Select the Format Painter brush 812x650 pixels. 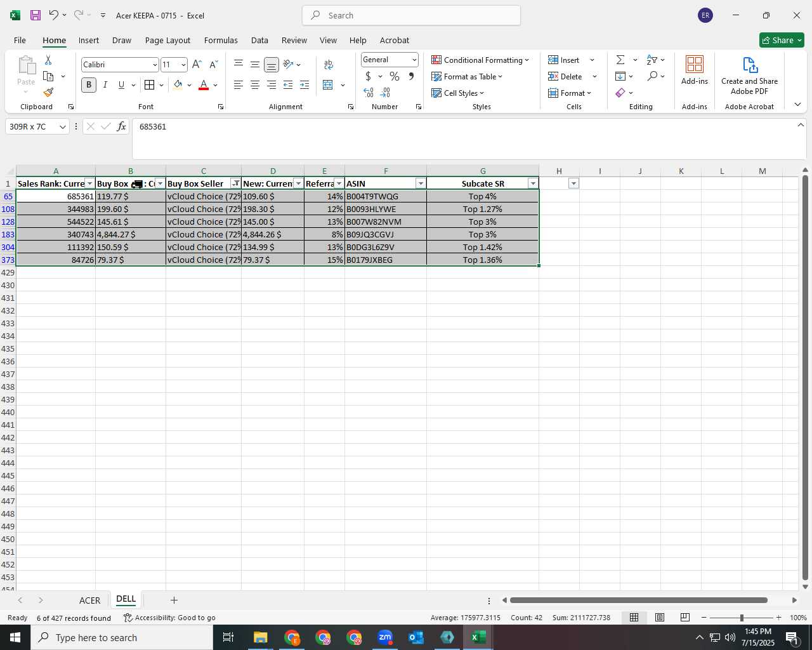[x=48, y=92]
